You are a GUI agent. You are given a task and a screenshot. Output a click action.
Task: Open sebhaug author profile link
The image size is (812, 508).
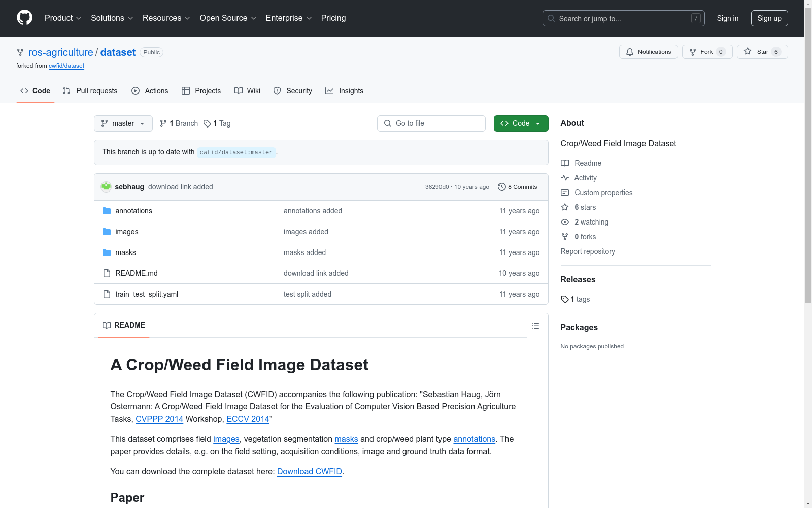129,187
